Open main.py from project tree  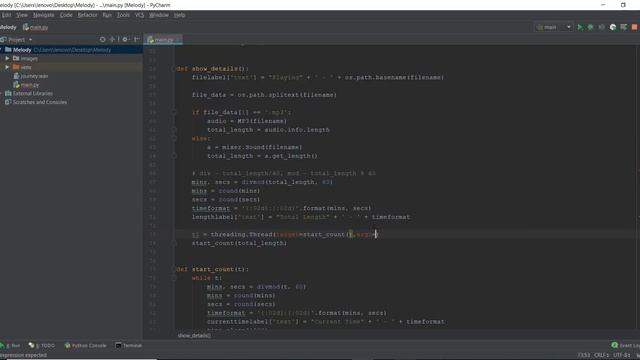27,85
